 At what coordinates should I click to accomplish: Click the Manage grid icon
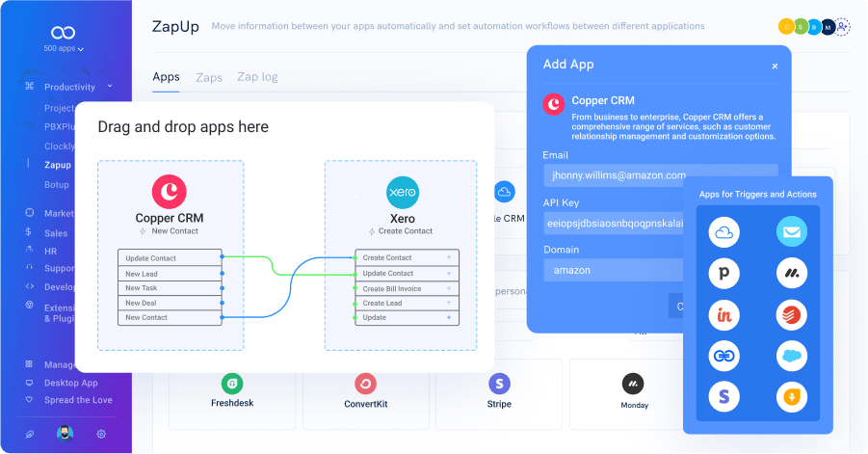tap(29, 363)
